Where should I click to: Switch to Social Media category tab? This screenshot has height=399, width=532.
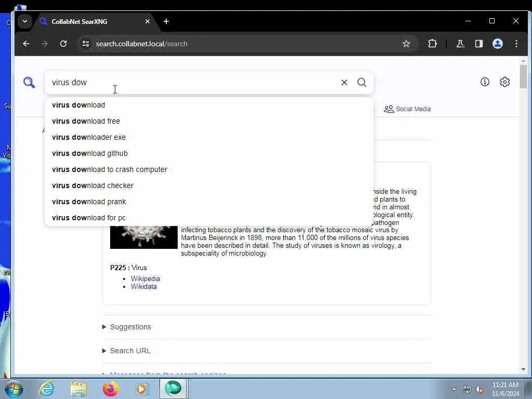click(407, 109)
